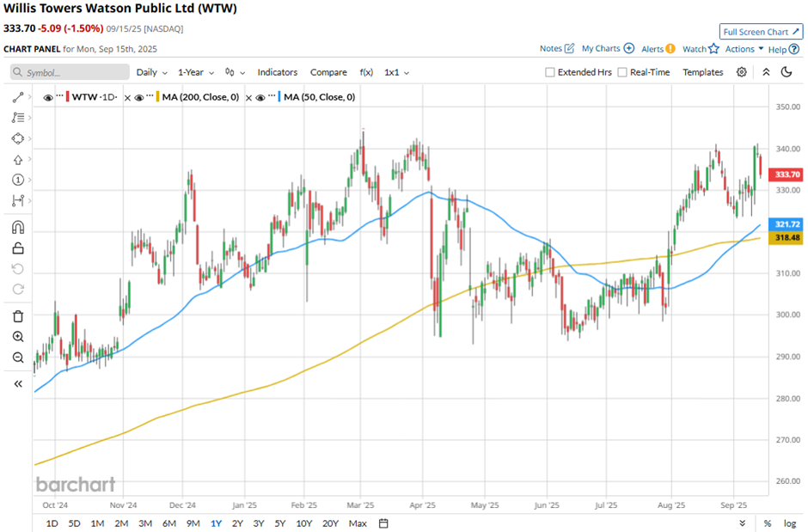Select the 5Y time range
The width and height of the screenshot is (808, 532).
[x=280, y=523]
